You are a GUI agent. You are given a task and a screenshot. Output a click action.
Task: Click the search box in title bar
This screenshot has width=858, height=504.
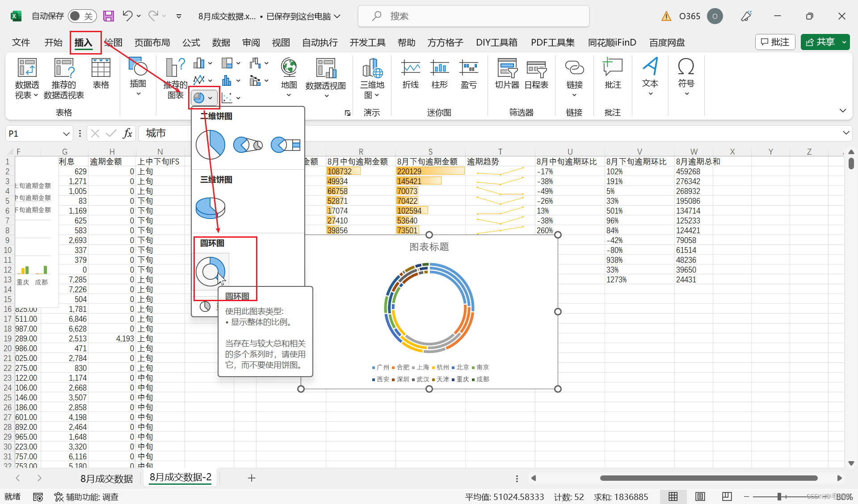coord(474,16)
